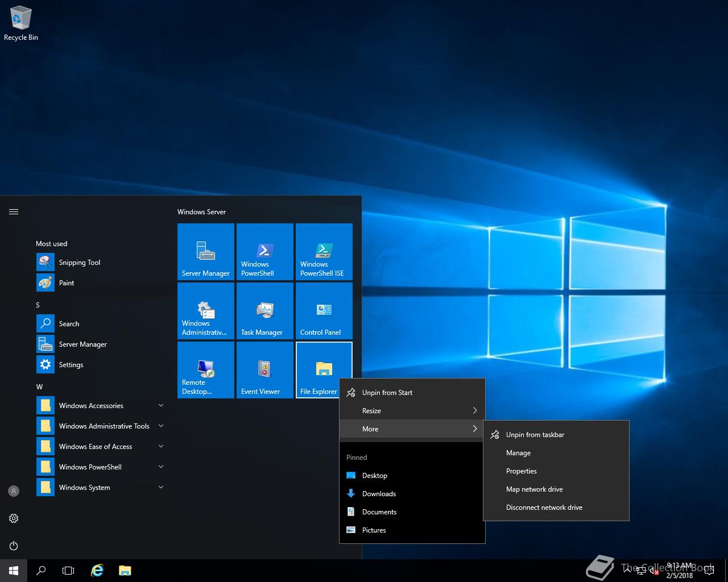Choose Map network drive

(556, 489)
